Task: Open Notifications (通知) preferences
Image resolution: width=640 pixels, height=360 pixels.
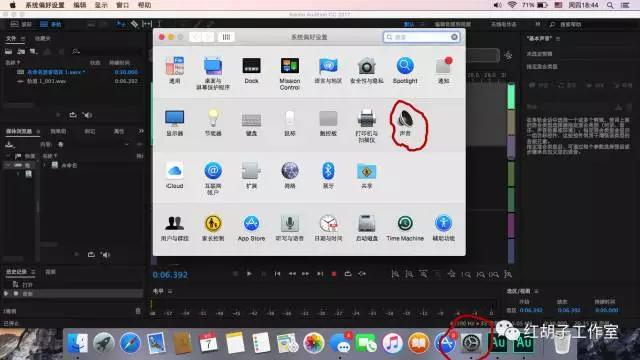Action: point(444,70)
